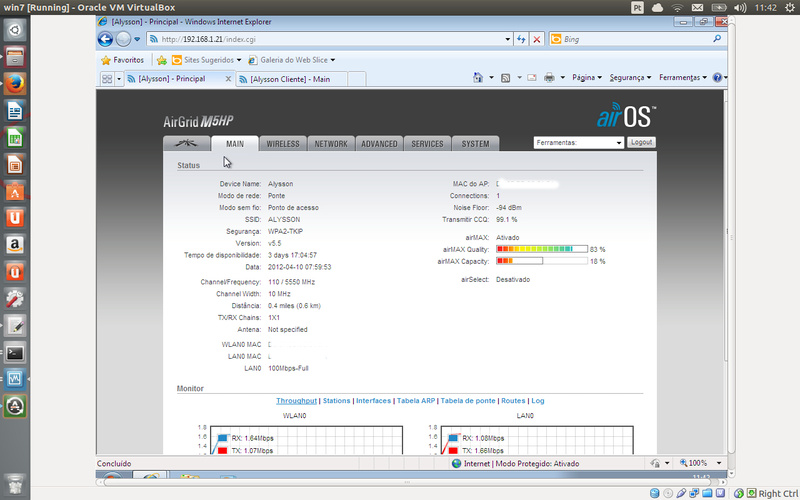Open Favoritos star button

[122, 60]
